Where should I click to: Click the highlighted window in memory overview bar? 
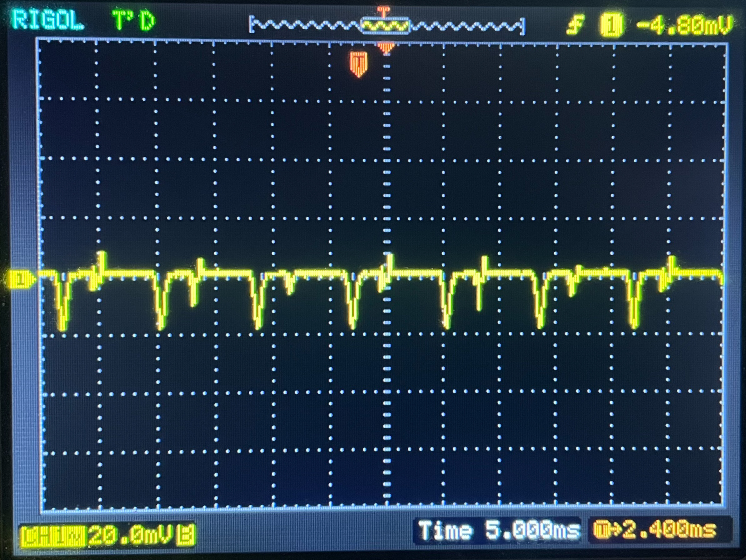coord(385,26)
